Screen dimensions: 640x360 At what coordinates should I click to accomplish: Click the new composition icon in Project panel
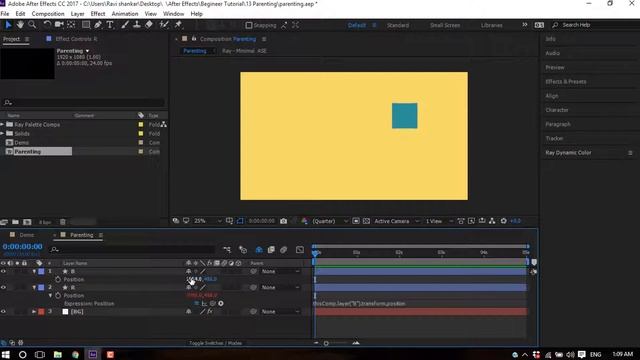[27, 222]
